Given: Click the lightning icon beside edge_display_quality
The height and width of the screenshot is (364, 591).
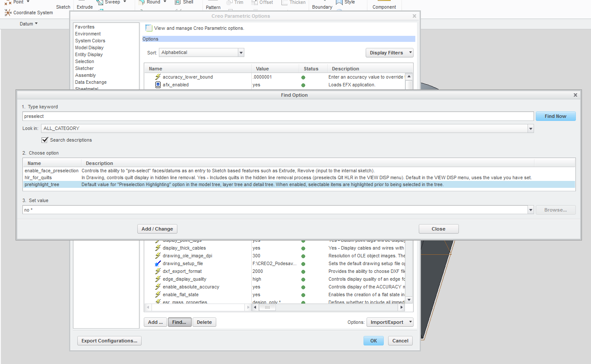Looking at the screenshot, I should (158, 279).
